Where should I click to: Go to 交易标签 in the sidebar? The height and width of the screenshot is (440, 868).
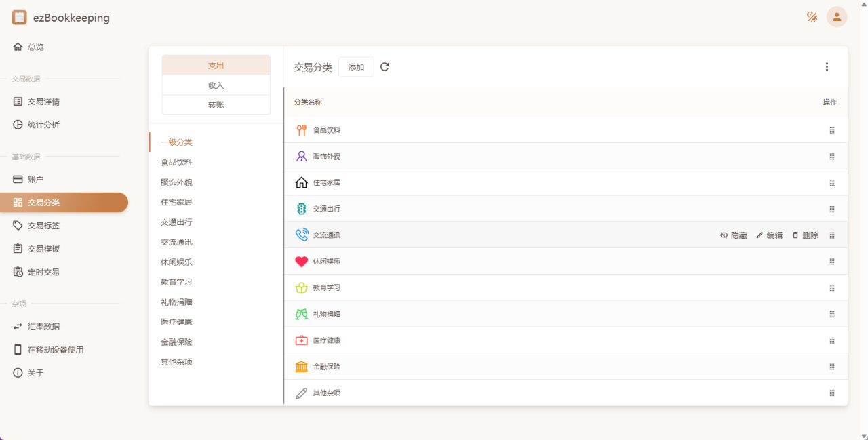tap(43, 226)
